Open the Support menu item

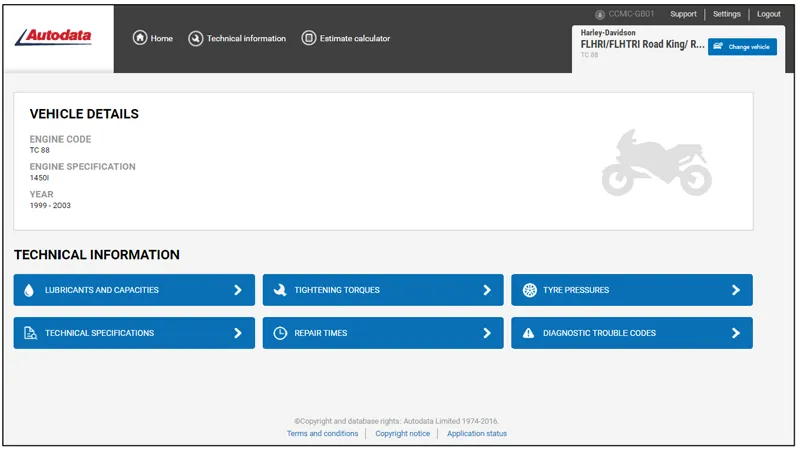coord(684,14)
